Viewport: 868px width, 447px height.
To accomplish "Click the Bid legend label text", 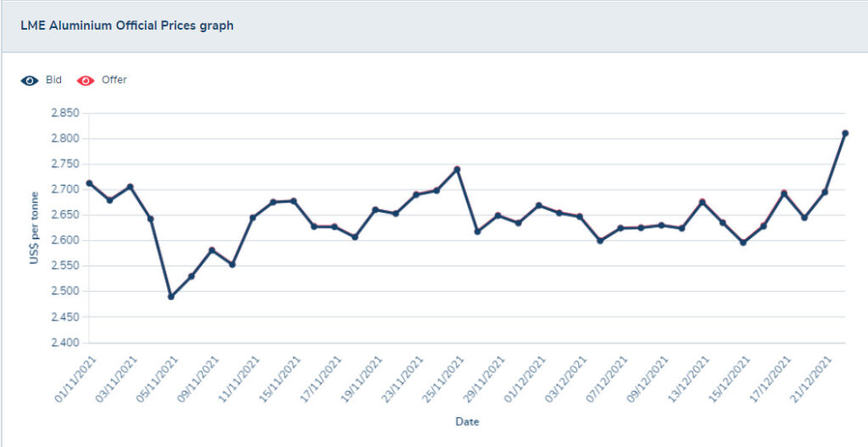I will [x=54, y=80].
